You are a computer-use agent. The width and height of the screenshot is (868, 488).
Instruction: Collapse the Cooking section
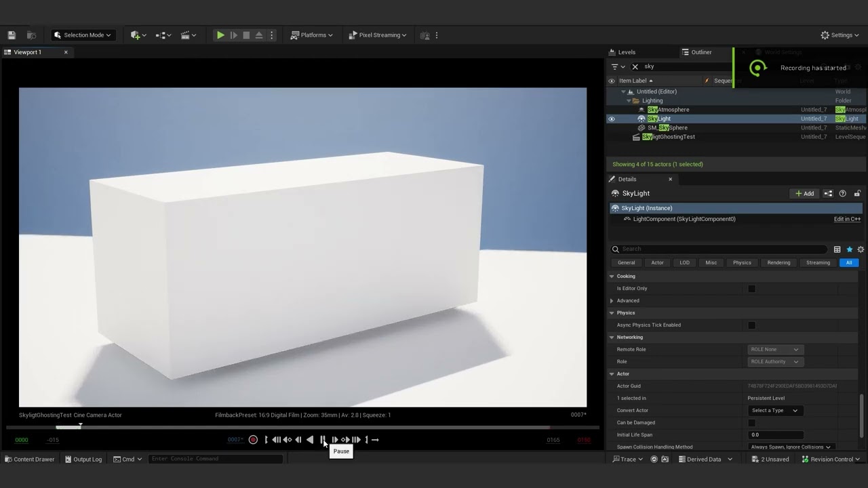point(612,277)
